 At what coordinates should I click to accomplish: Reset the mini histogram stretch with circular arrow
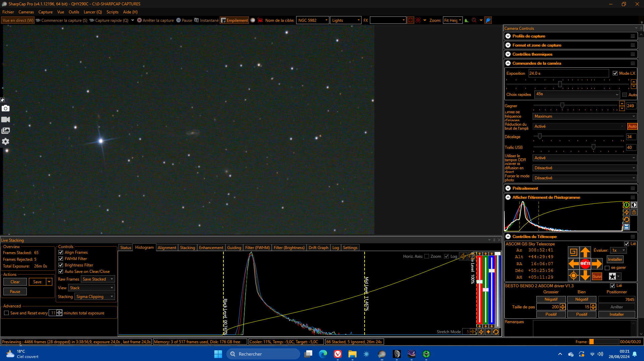click(x=626, y=220)
